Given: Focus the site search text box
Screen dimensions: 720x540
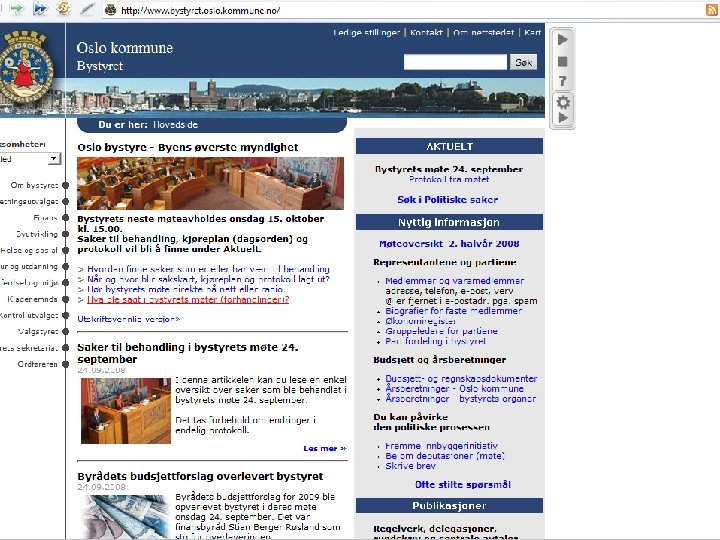Looking at the screenshot, I should coord(455,62).
